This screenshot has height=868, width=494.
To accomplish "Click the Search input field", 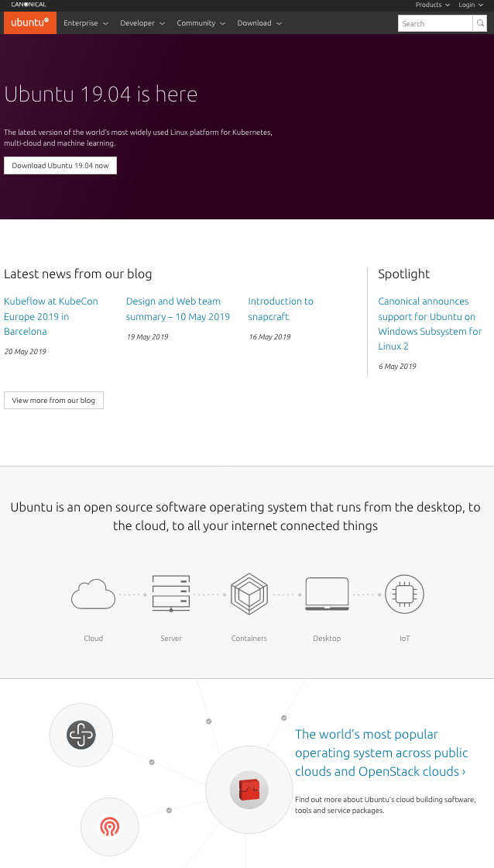I will [435, 23].
